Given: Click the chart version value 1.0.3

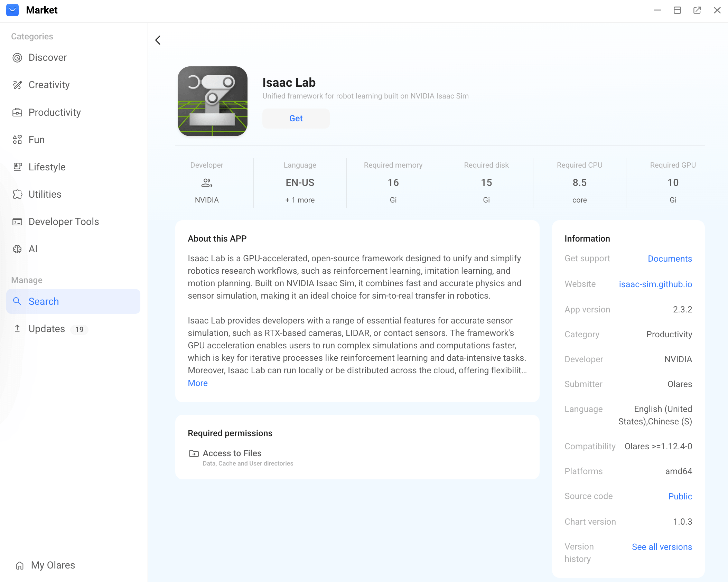Looking at the screenshot, I should point(682,522).
